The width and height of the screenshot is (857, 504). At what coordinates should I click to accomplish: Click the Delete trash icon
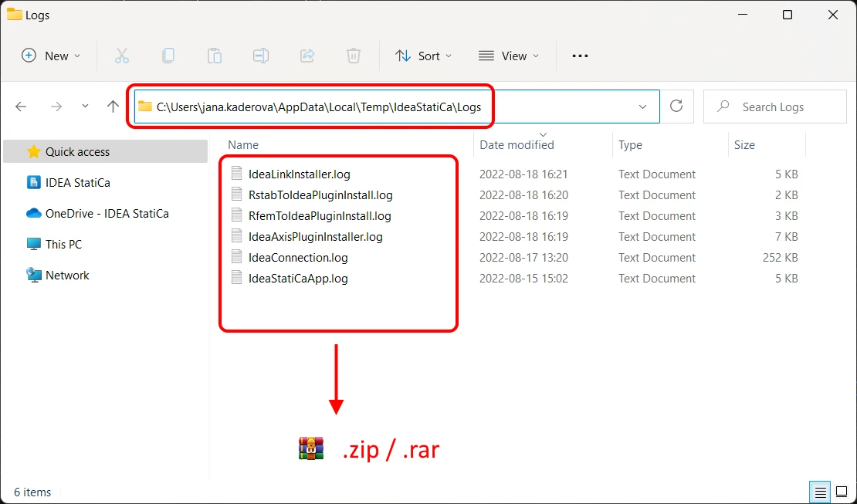tap(354, 56)
